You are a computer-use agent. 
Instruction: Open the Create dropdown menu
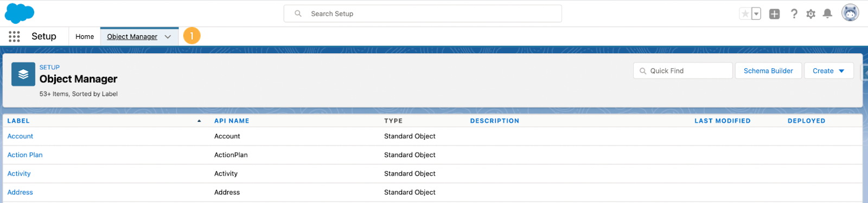(x=829, y=71)
